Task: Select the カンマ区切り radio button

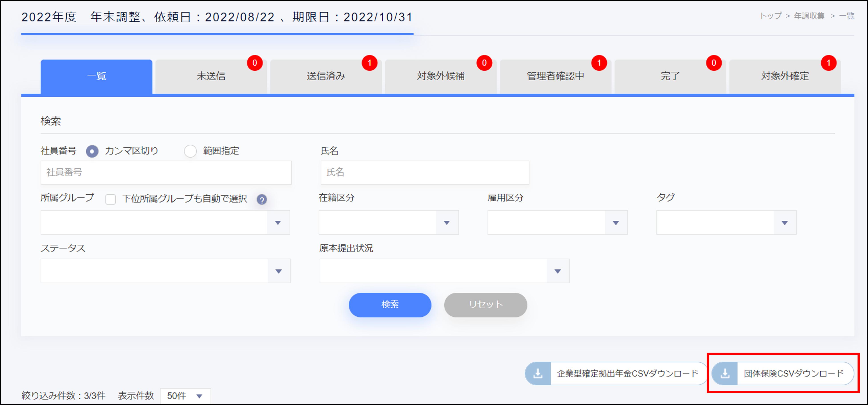Action: pos(92,151)
